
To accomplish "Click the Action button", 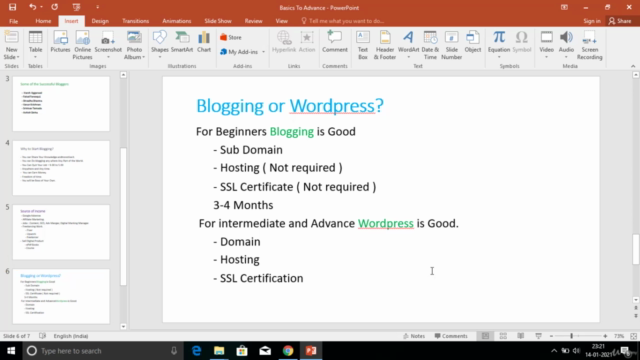I will point(307,42).
